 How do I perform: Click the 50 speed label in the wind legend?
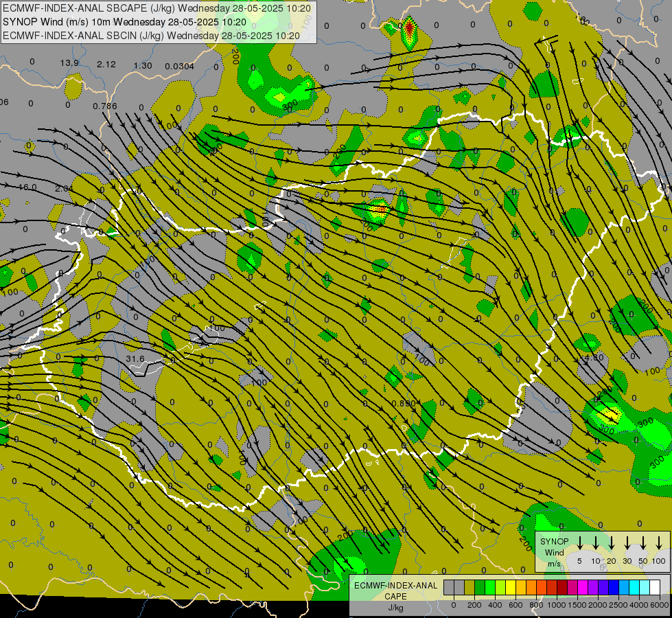pos(643,561)
